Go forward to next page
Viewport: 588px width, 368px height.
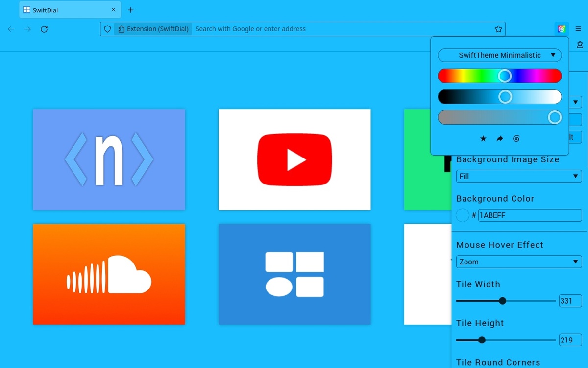tap(27, 29)
